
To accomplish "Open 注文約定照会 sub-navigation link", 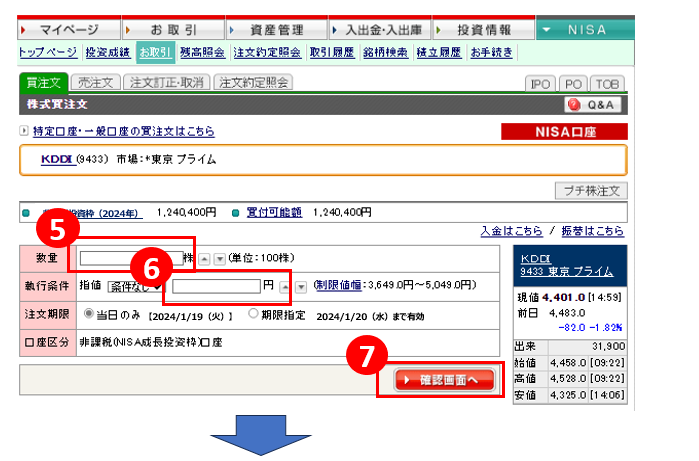I will pyautogui.click(x=267, y=53).
